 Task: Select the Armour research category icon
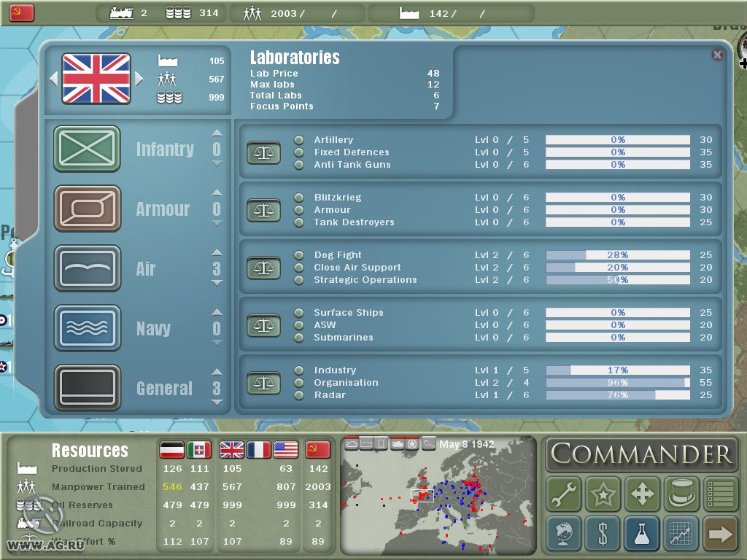click(87, 209)
